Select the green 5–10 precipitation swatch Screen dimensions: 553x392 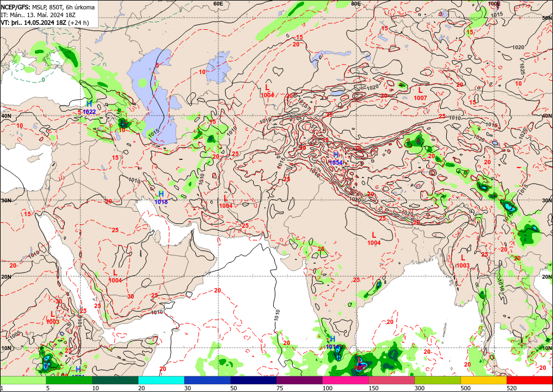[x=69, y=380]
